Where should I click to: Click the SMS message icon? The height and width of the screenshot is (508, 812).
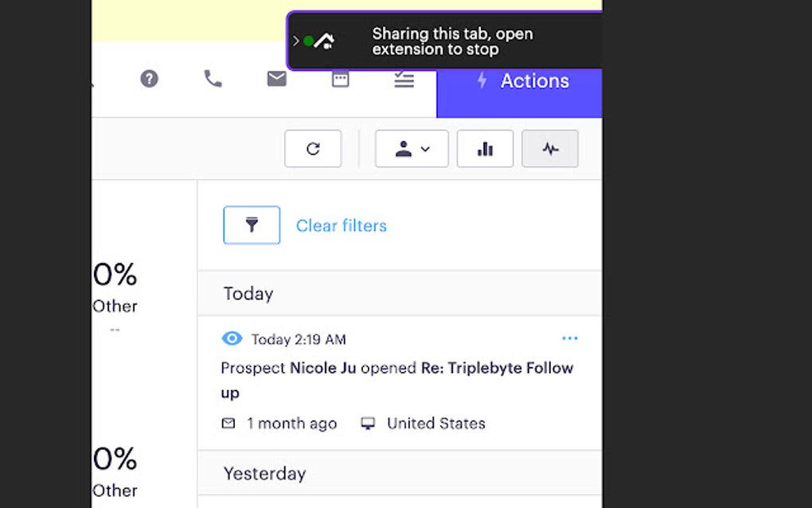[x=340, y=79]
